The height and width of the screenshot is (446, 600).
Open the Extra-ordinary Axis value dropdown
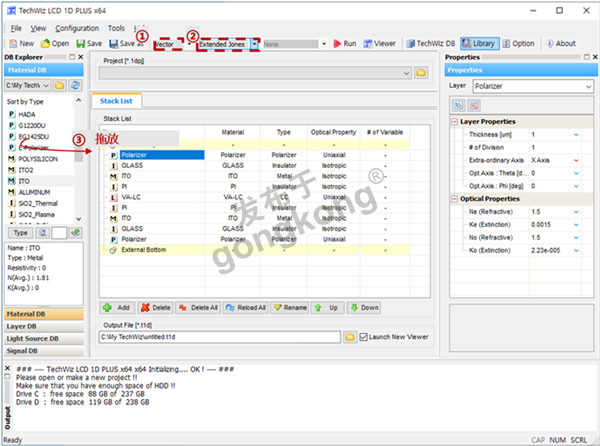(x=576, y=161)
